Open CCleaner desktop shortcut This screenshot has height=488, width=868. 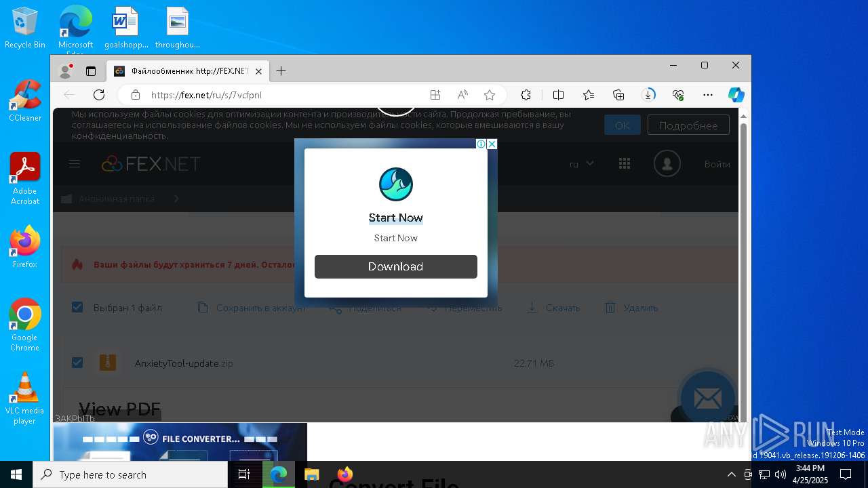pos(25,101)
